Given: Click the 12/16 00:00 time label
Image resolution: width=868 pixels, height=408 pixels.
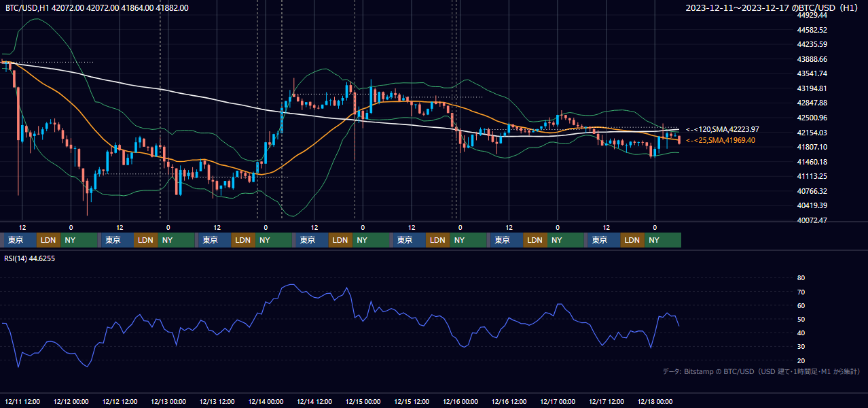Looking at the screenshot, I should click(x=460, y=402).
